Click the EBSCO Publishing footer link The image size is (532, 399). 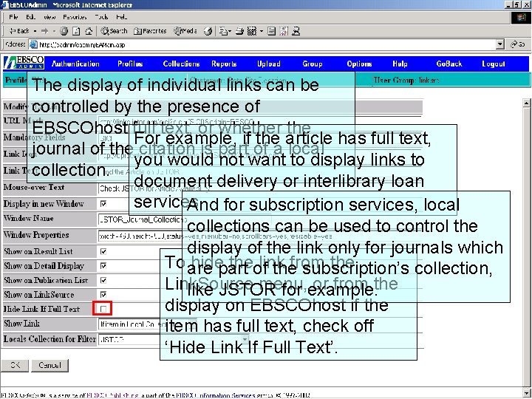click(112, 395)
